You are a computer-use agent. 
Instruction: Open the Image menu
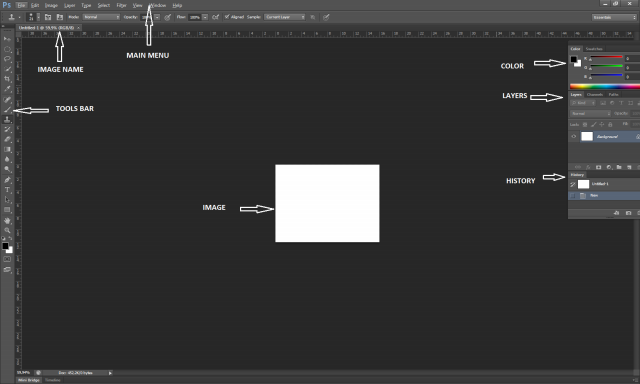(51, 5)
